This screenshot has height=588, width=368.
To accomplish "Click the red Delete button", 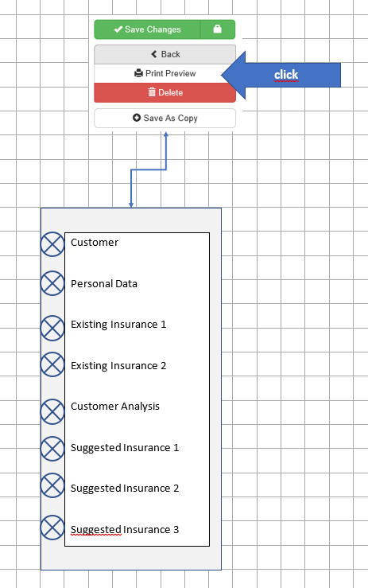I will click(165, 92).
